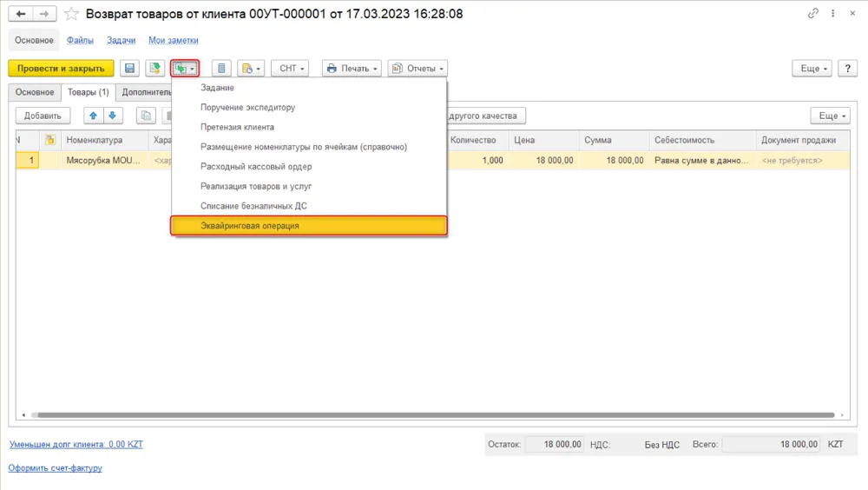This screenshot has height=490, width=868.
Task: Click the post document icon
Action: click(x=155, y=68)
